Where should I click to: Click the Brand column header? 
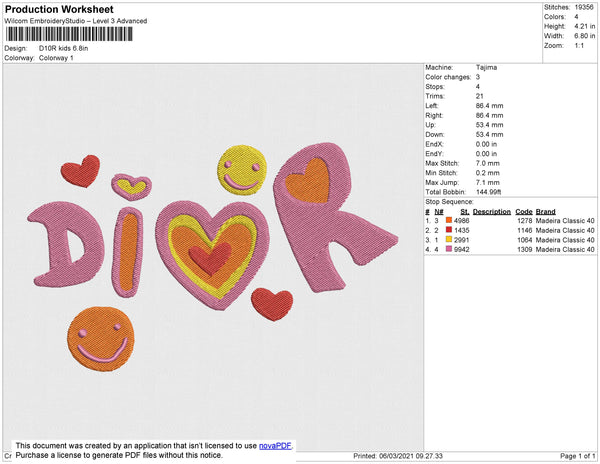[x=545, y=212]
